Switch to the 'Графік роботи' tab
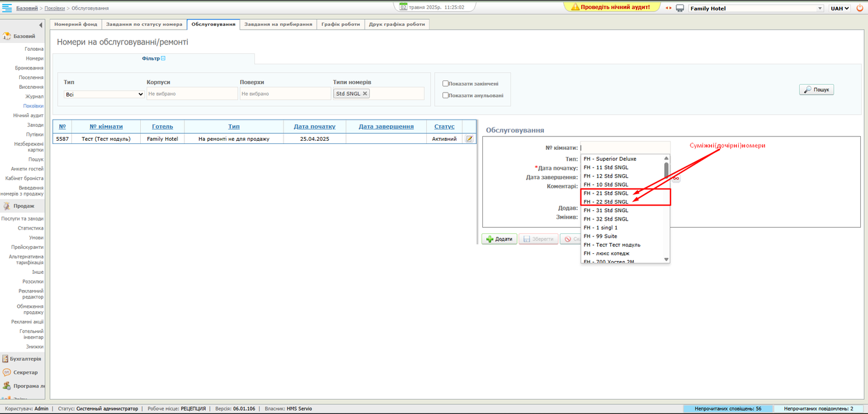This screenshot has height=414, width=868. pos(341,24)
